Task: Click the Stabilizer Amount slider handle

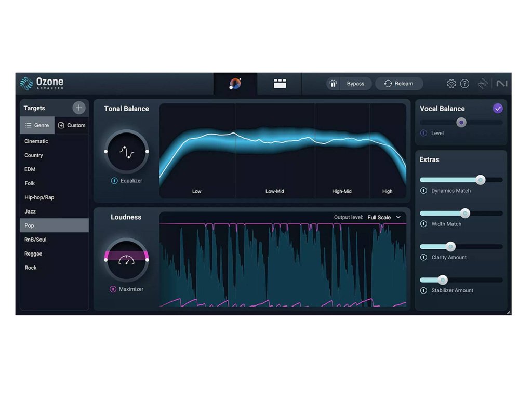Action: pos(442,280)
